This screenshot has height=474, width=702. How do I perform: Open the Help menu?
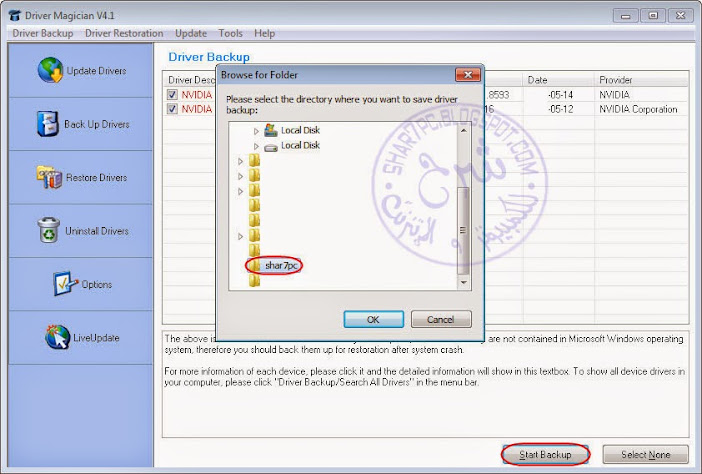click(264, 33)
